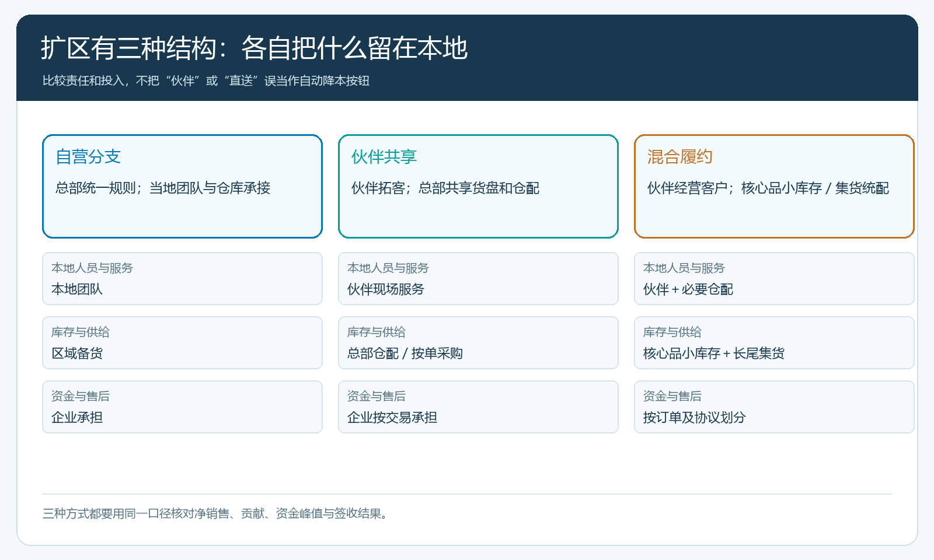Select the 自营分支 heading
934x560 pixels.
coord(88,156)
